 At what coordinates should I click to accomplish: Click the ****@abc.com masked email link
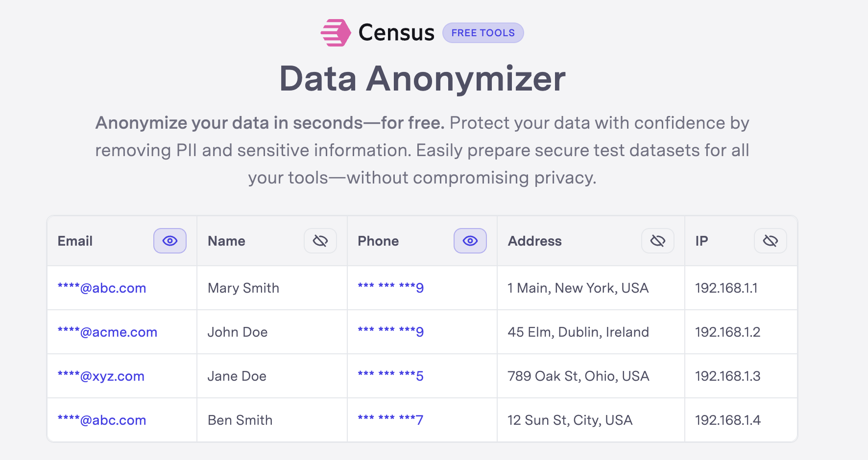click(101, 288)
